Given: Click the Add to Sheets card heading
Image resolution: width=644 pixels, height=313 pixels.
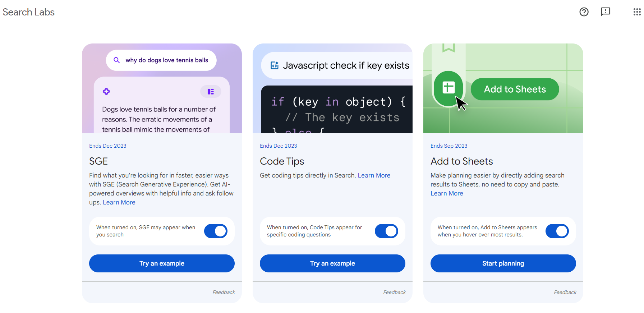Looking at the screenshot, I should (x=462, y=161).
